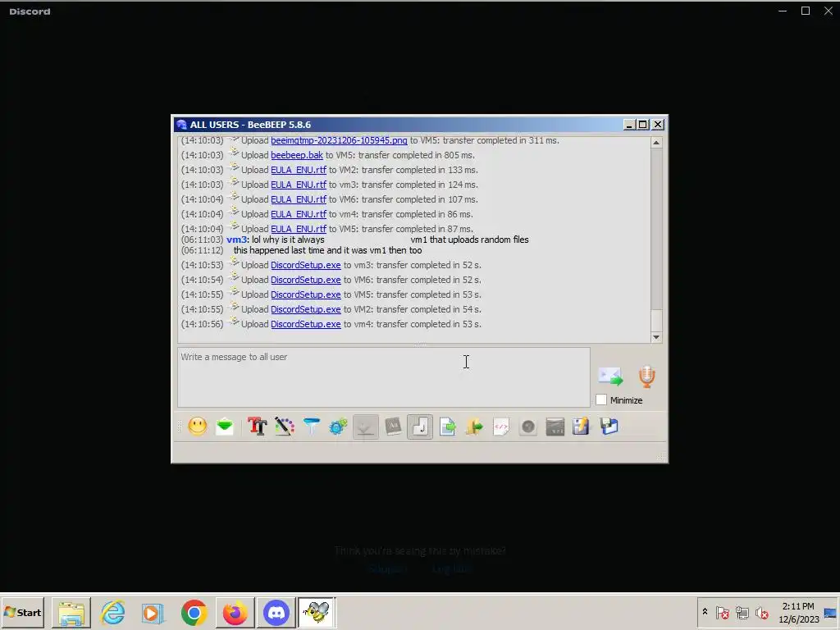Open the font color pen tool
Screen dimensions: 840x630
pyautogui.click(x=285, y=427)
